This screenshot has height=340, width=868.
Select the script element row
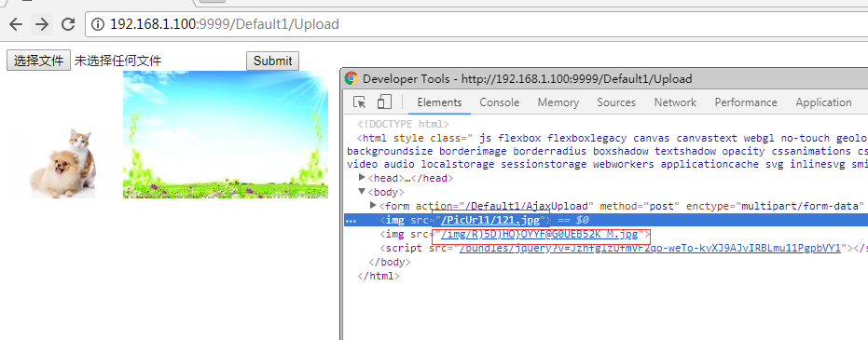coord(606,248)
